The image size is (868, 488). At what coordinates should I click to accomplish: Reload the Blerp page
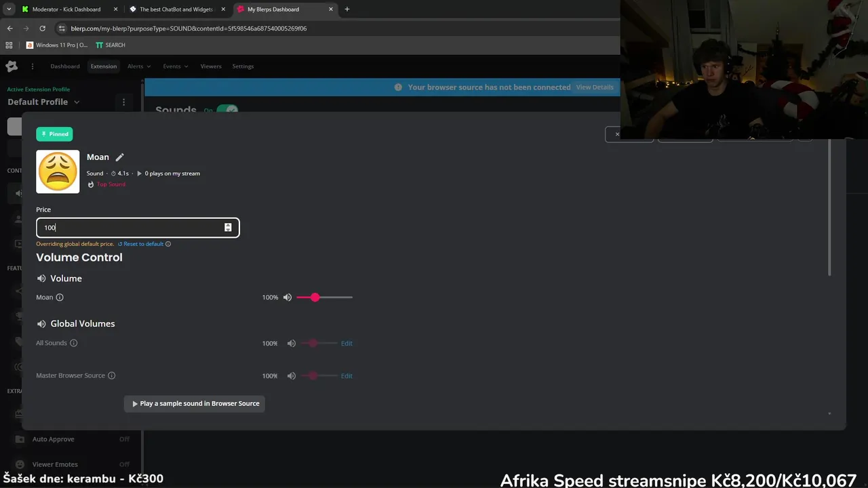[42, 28]
